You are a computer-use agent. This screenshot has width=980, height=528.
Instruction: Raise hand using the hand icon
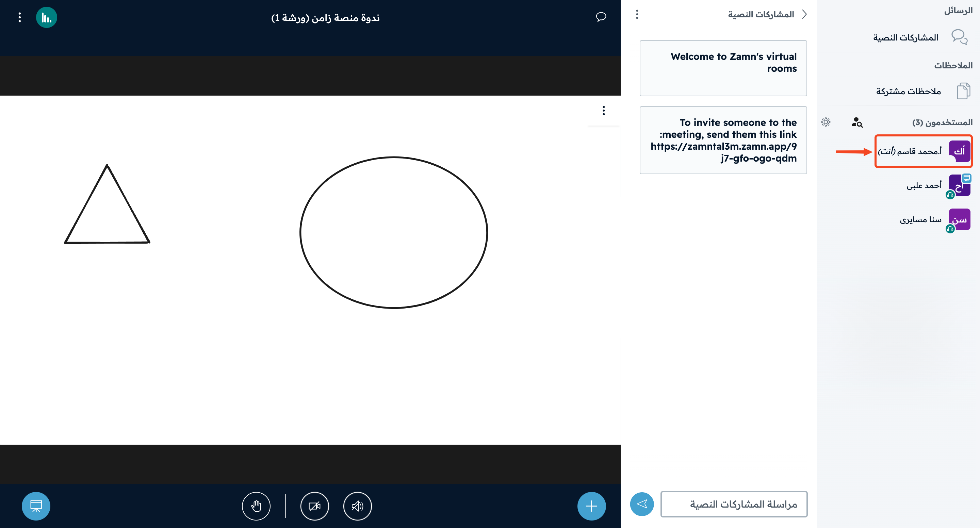click(256, 506)
